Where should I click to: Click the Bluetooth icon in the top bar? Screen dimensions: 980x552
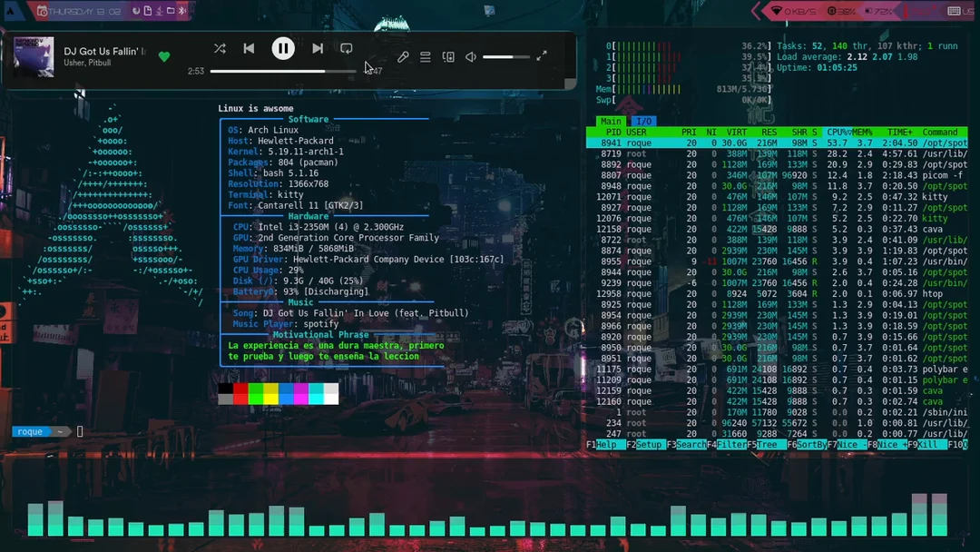tap(181, 9)
